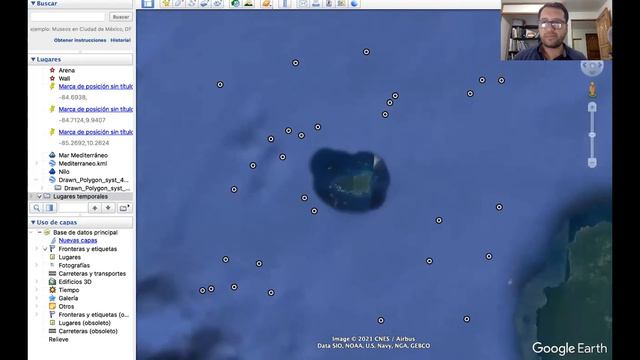The width and height of the screenshot is (640, 360).
Task: Click zoom in button above slider
Action: click(x=592, y=107)
